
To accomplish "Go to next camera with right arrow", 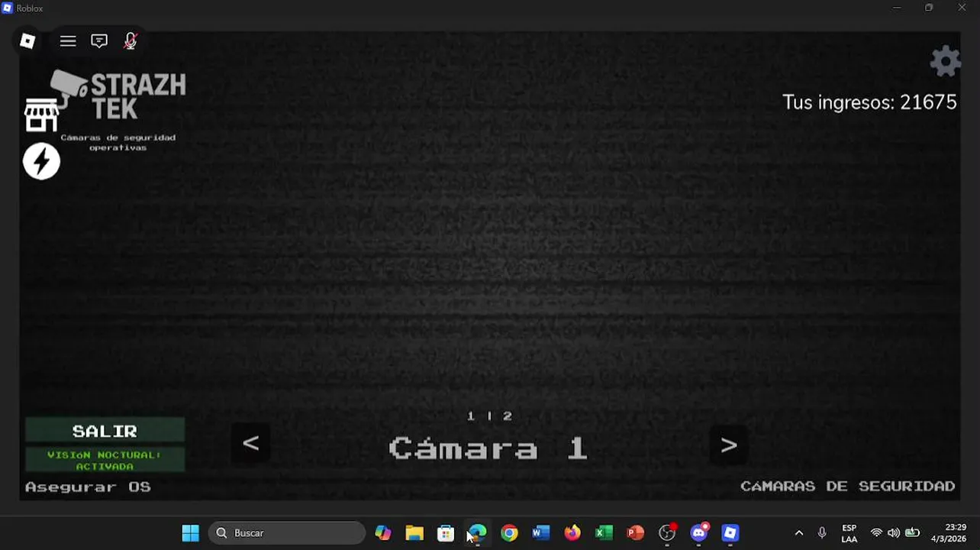I will (x=729, y=445).
